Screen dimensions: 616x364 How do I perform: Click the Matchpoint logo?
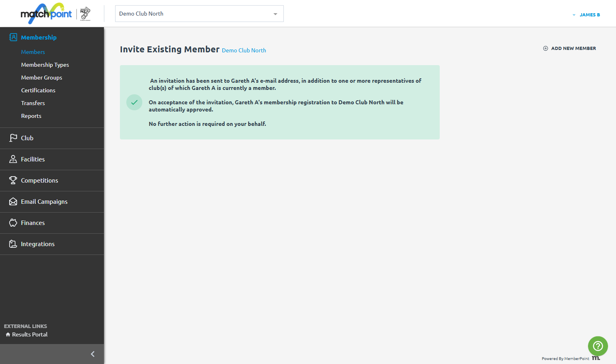click(x=46, y=14)
